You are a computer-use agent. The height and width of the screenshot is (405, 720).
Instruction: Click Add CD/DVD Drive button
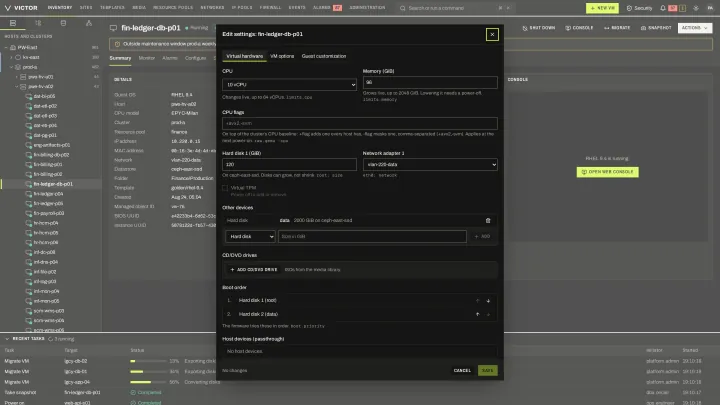click(x=254, y=270)
